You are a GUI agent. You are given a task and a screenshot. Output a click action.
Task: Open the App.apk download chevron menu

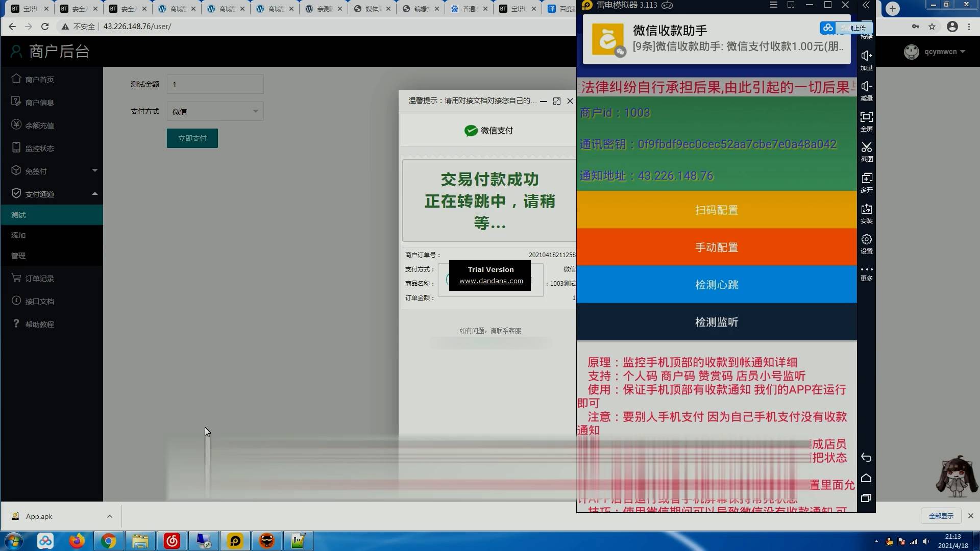(109, 516)
